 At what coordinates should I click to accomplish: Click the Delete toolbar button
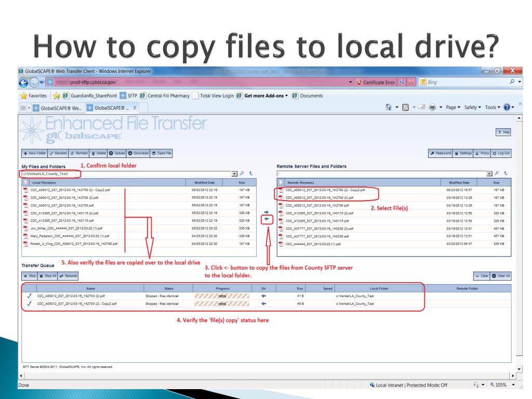point(98,153)
